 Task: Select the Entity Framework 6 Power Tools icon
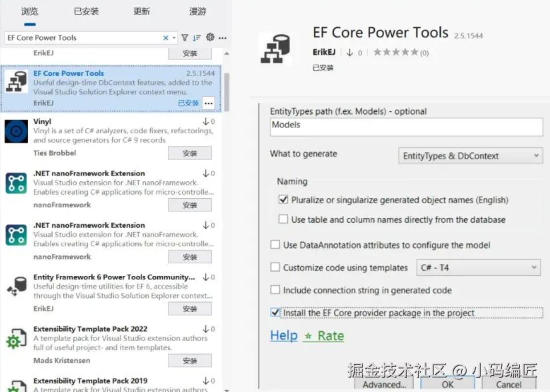(17, 286)
